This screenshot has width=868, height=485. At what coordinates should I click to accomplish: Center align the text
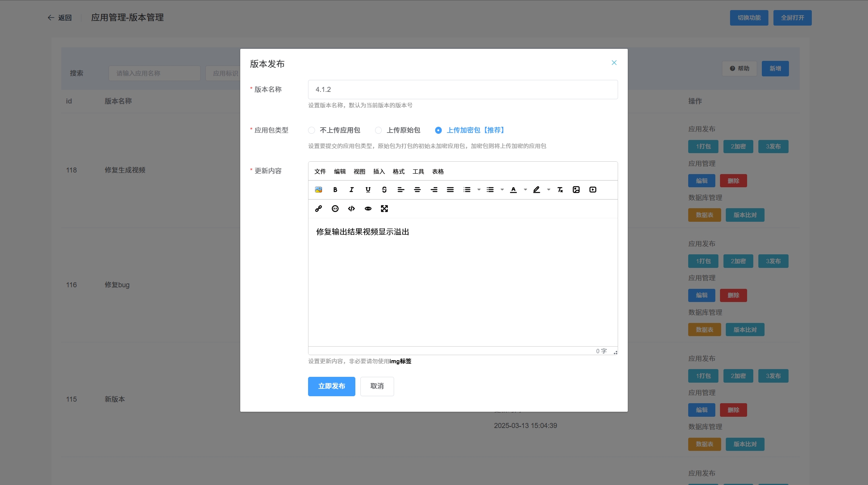[x=417, y=190]
